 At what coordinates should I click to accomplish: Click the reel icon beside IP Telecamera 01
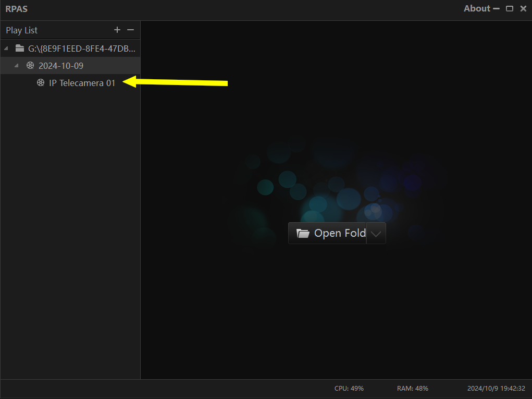point(41,82)
